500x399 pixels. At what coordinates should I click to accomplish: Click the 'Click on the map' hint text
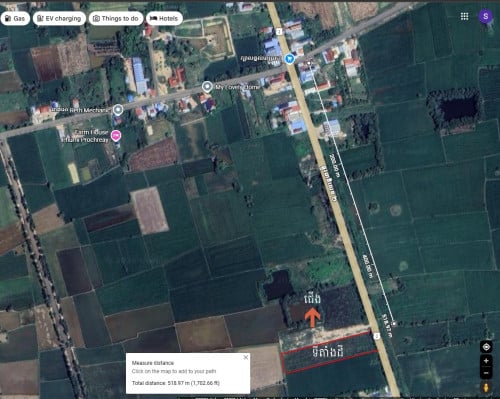coord(174,371)
